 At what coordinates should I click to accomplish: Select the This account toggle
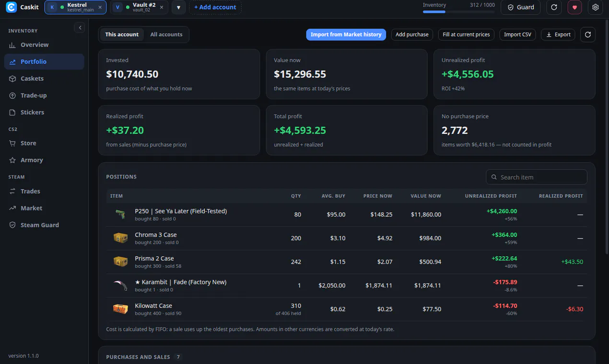coord(122,34)
